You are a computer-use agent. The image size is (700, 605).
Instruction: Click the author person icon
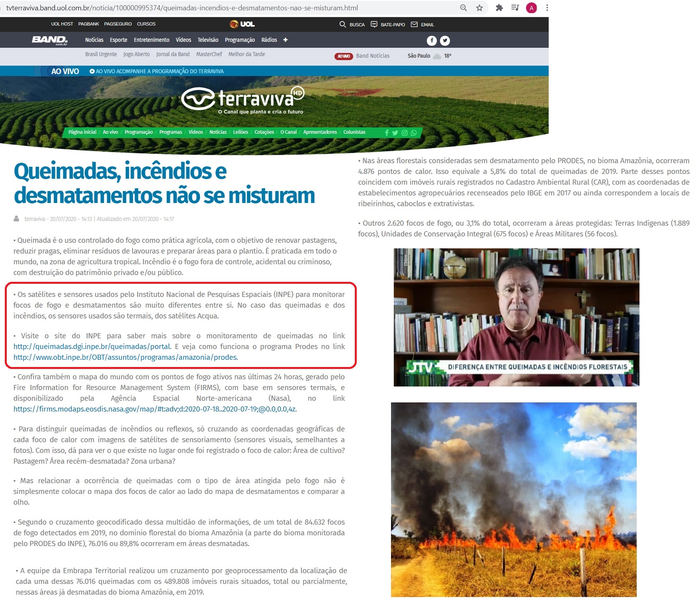coord(16,219)
